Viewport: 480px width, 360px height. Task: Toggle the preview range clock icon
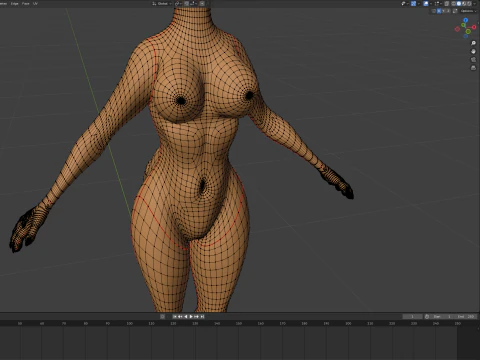[427, 316]
